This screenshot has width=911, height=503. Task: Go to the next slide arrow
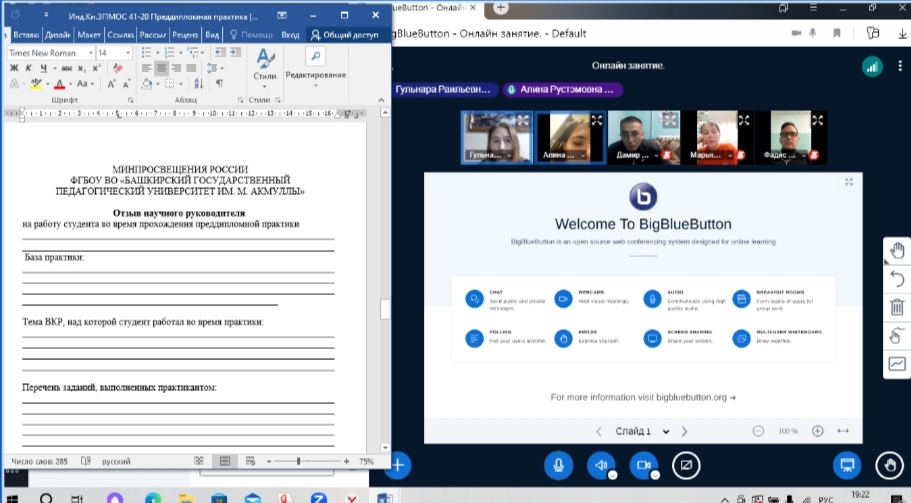684,431
